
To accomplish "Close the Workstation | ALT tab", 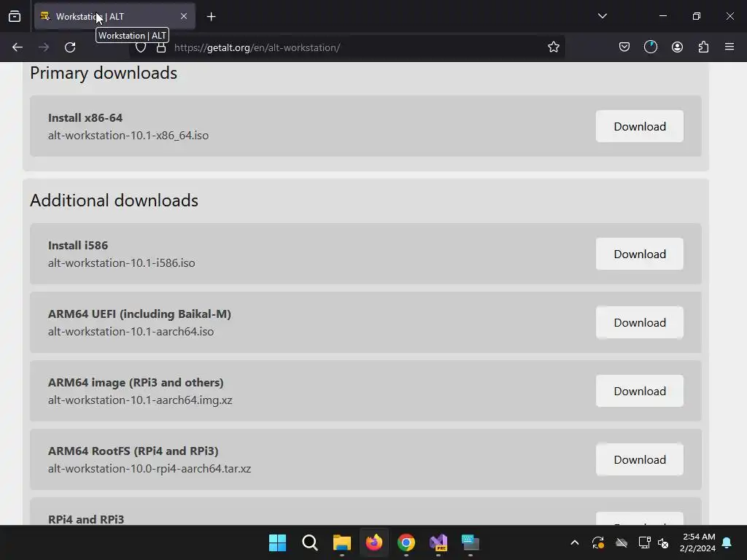I will 183,16.
